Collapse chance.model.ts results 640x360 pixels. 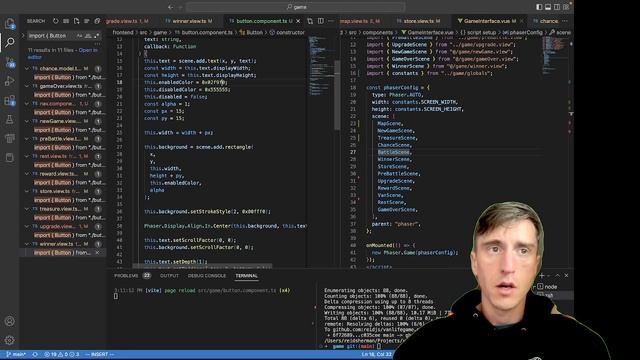click(x=27, y=69)
